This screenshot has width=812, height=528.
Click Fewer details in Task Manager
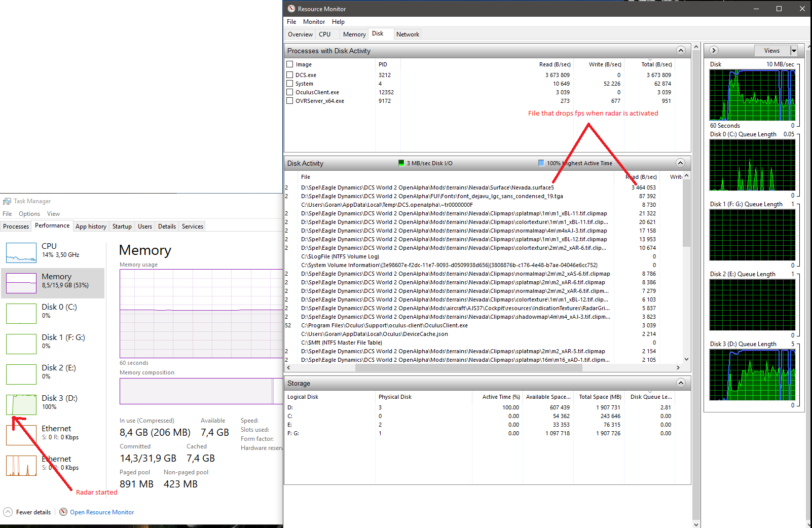click(33, 512)
